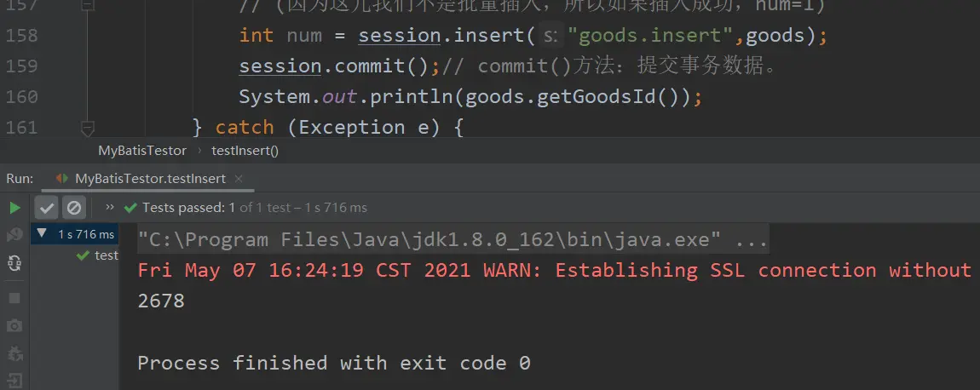Click the Tests passed status text
The image size is (980, 390).
coord(188,208)
